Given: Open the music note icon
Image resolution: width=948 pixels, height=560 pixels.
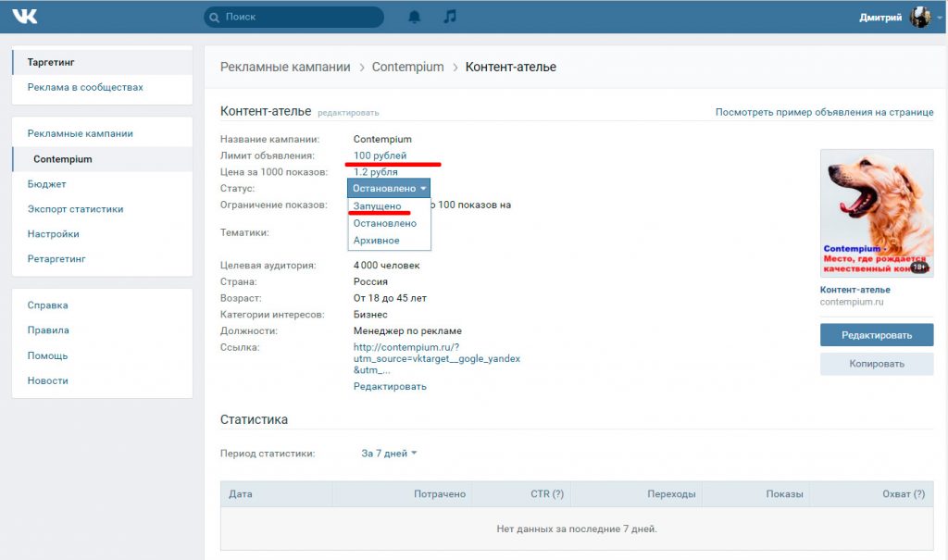Looking at the screenshot, I should [x=450, y=17].
